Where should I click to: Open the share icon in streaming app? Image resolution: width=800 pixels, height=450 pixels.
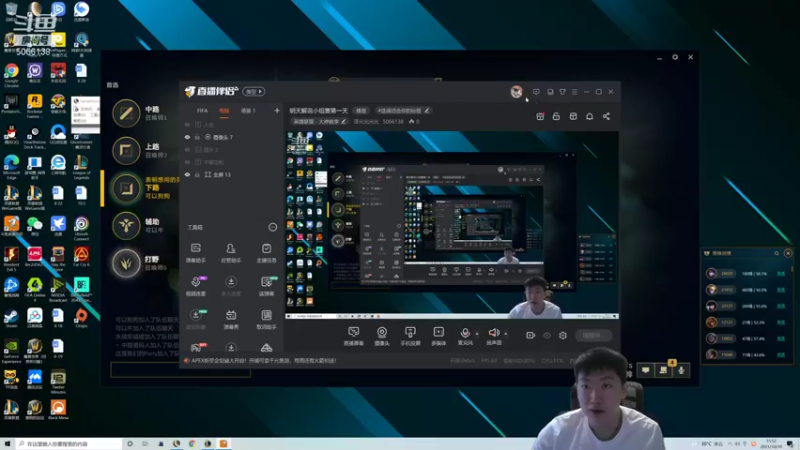tap(606, 116)
